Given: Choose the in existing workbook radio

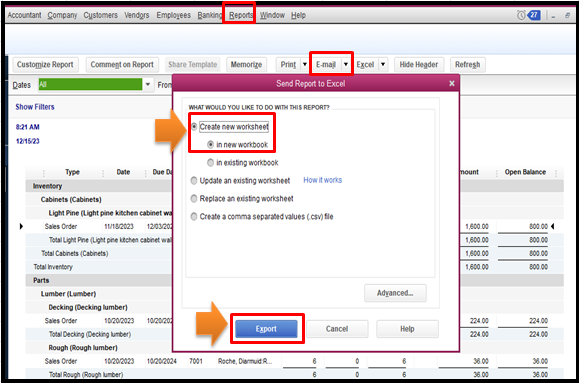Looking at the screenshot, I should (210, 163).
